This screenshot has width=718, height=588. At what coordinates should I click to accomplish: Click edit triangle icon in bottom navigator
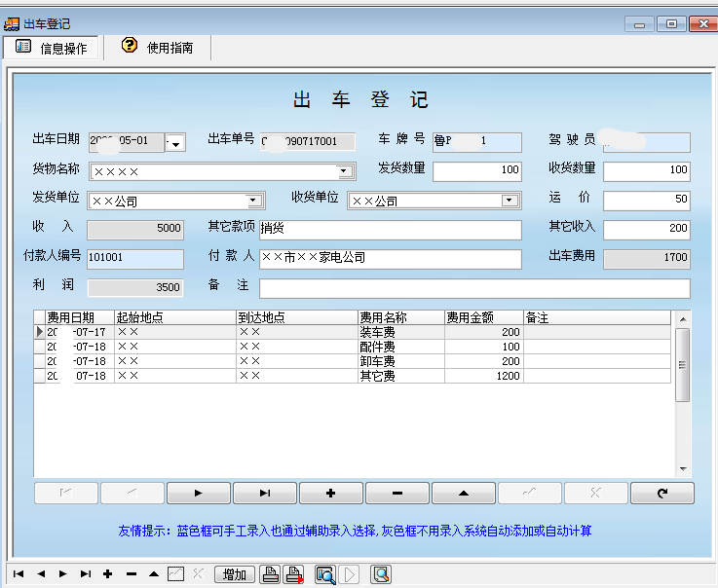(x=154, y=573)
